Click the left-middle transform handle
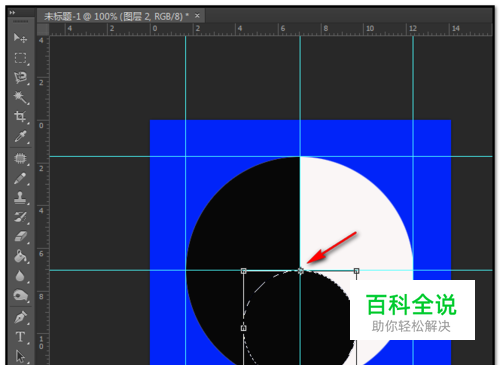500x365 pixels. click(x=244, y=328)
